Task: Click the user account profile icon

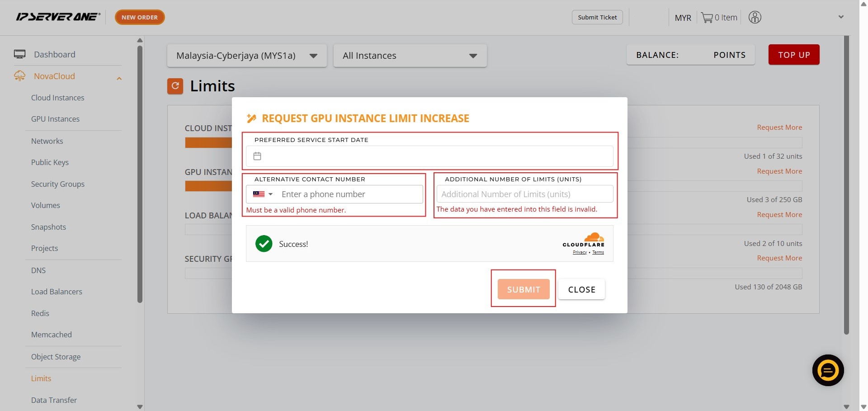Action: click(x=755, y=18)
